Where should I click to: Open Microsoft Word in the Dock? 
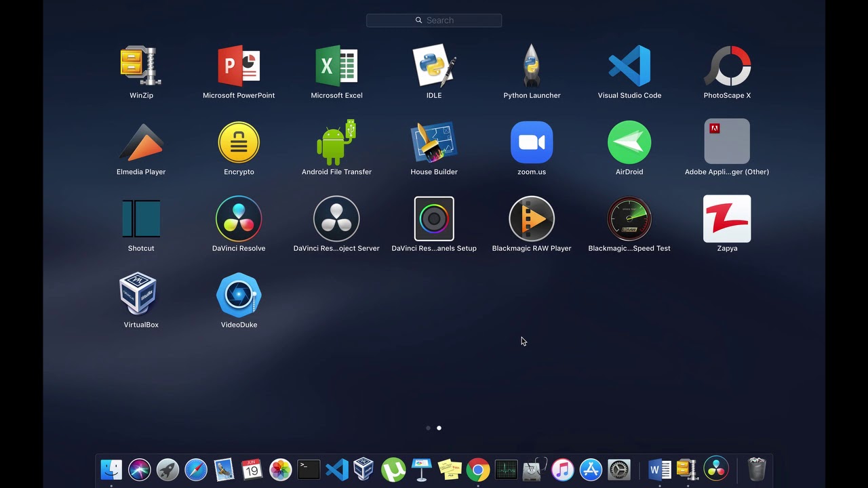tap(659, 470)
